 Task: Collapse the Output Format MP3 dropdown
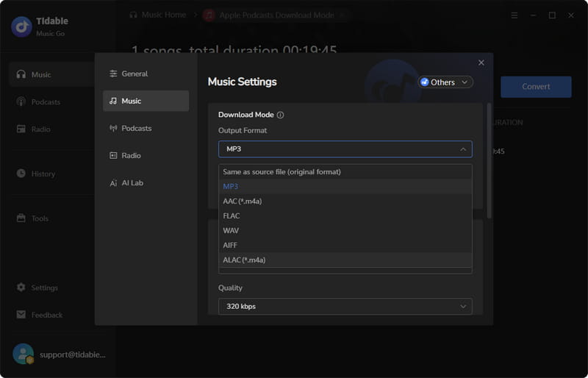tap(345, 149)
